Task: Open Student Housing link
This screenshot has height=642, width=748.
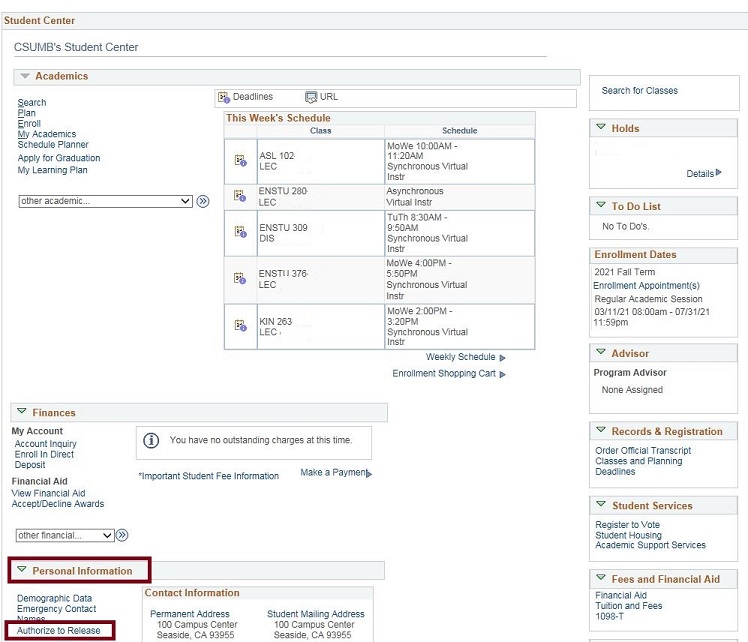Action: click(x=628, y=536)
